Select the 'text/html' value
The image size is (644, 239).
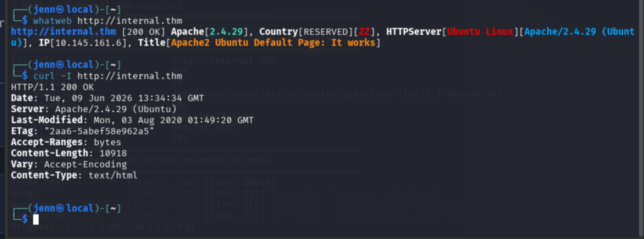113,175
